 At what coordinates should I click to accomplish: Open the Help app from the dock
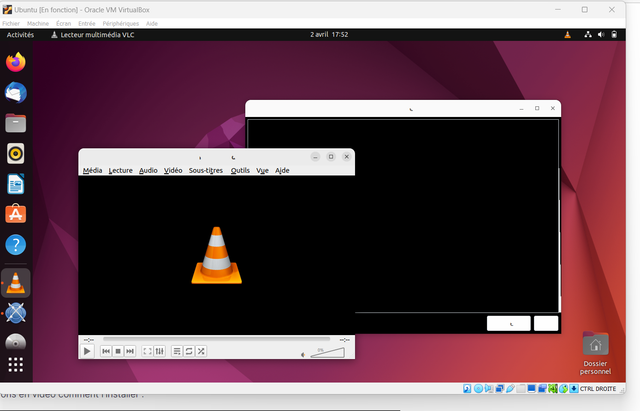click(x=16, y=245)
